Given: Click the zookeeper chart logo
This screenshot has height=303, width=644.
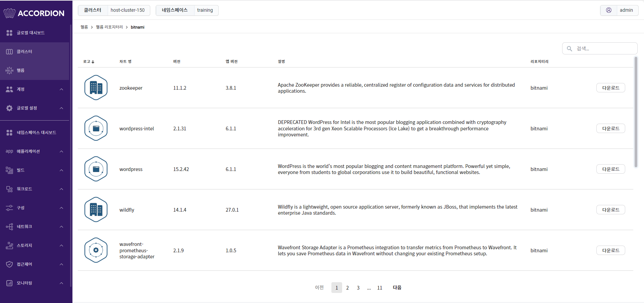Looking at the screenshot, I should tap(96, 88).
